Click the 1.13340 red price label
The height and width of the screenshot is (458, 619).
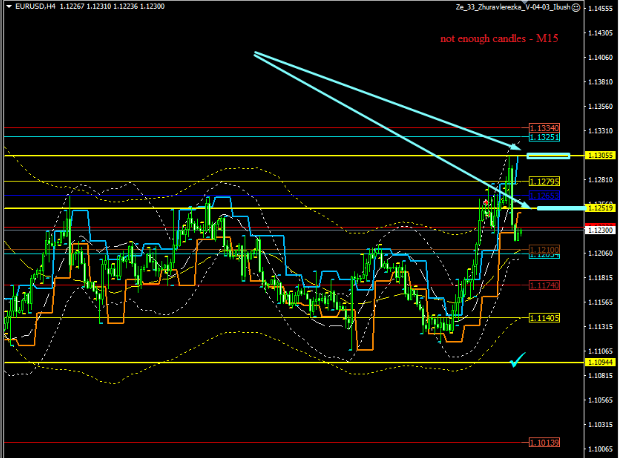click(x=545, y=128)
